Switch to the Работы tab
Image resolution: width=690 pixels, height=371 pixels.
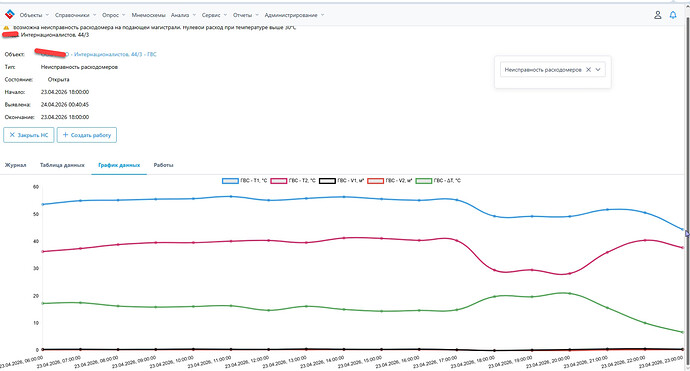163,165
